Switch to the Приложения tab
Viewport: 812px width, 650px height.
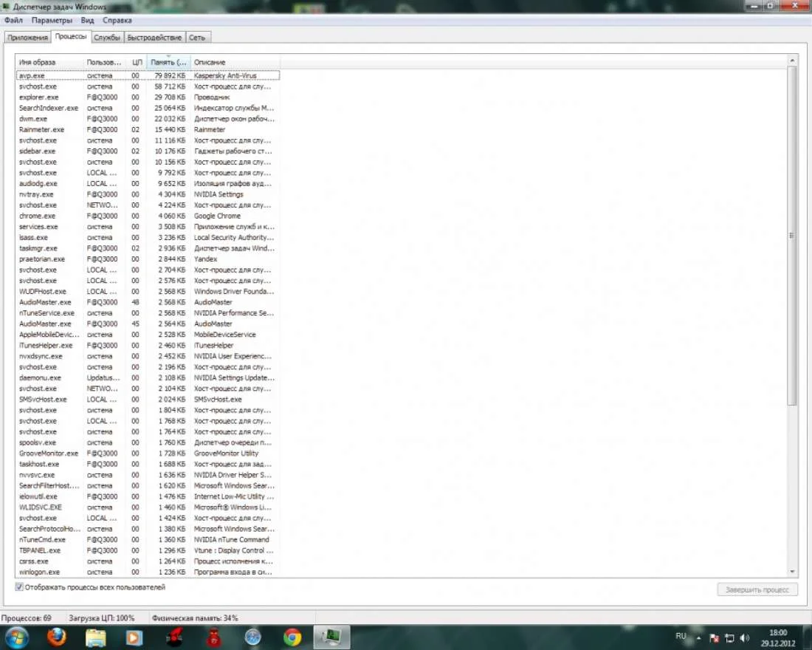coord(27,38)
